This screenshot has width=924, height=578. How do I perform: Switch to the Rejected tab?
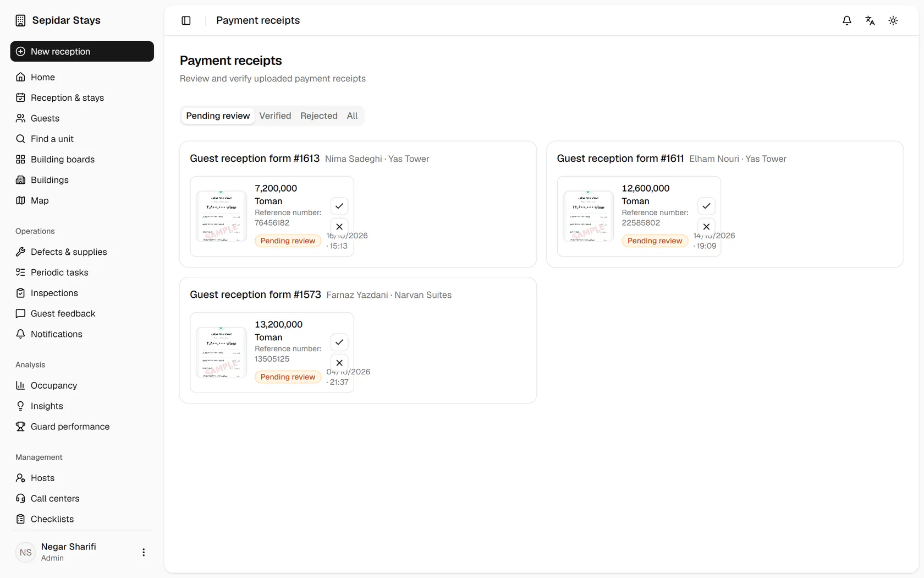tap(319, 116)
